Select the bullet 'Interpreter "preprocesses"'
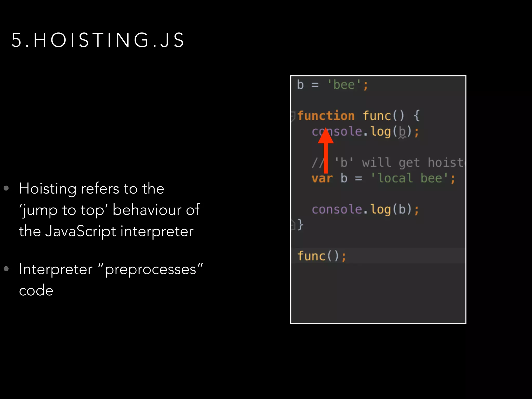Viewport: 532px width, 399px height. click(x=111, y=269)
